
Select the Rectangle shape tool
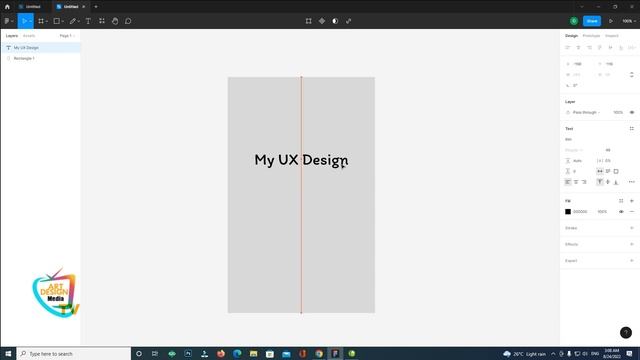point(57,21)
